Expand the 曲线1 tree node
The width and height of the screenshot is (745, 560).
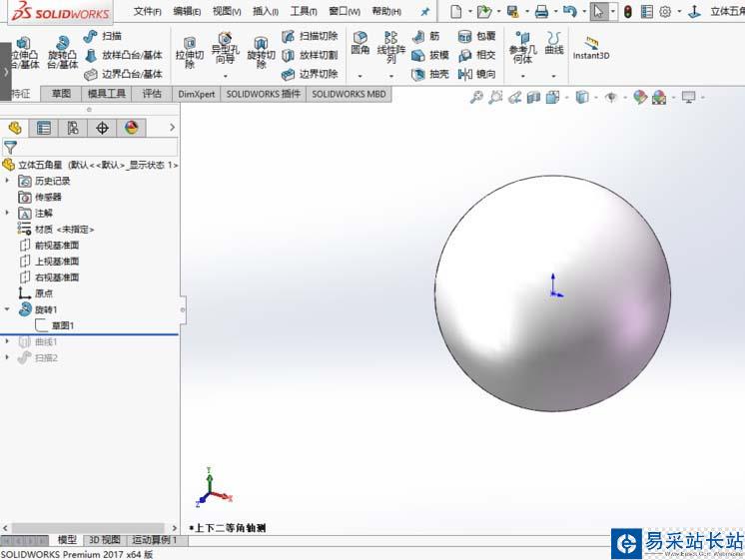7,341
